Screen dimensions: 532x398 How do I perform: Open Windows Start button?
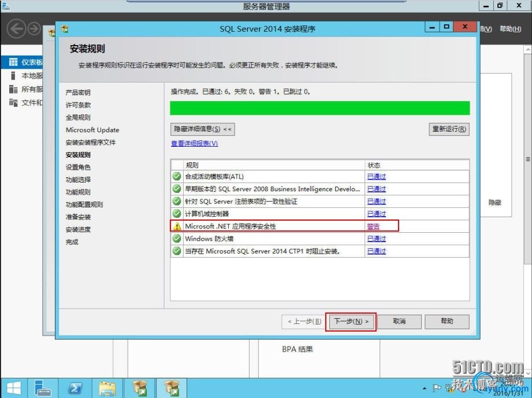coord(13,388)
